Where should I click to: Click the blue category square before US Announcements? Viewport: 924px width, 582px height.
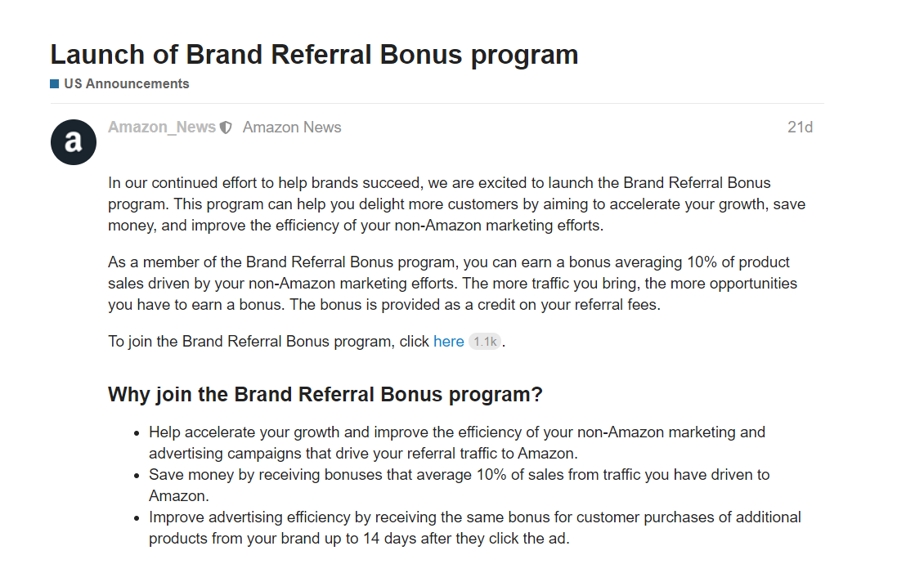[x=55, y=83]
